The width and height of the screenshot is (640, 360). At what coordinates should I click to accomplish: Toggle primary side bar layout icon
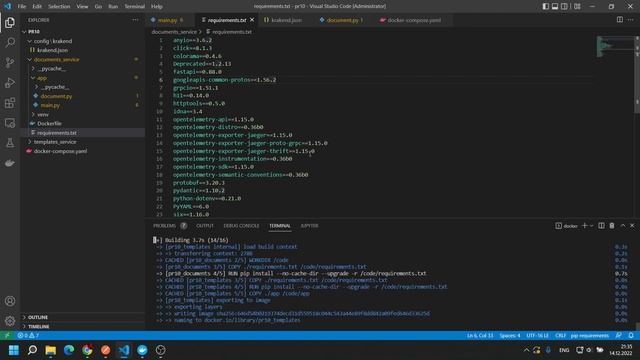(546, 6)
